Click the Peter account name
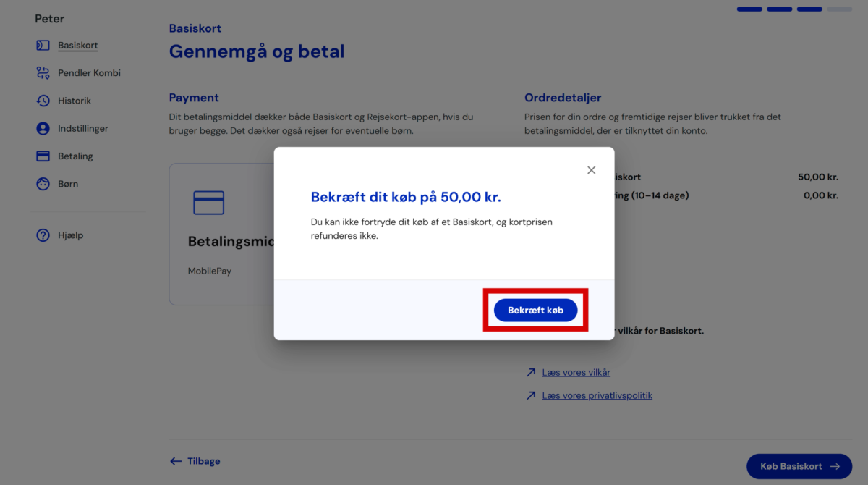The width and height of the screenshot is (868, 485). point(49,17)
